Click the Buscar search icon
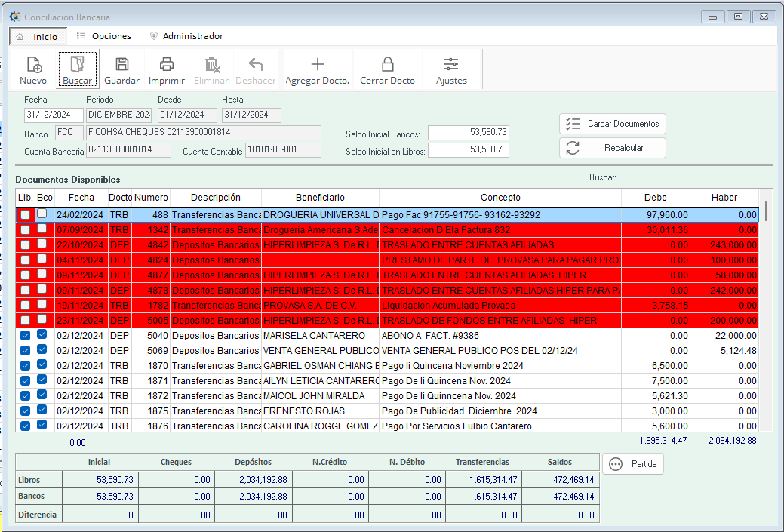The image size is (784, 532). 77,66
